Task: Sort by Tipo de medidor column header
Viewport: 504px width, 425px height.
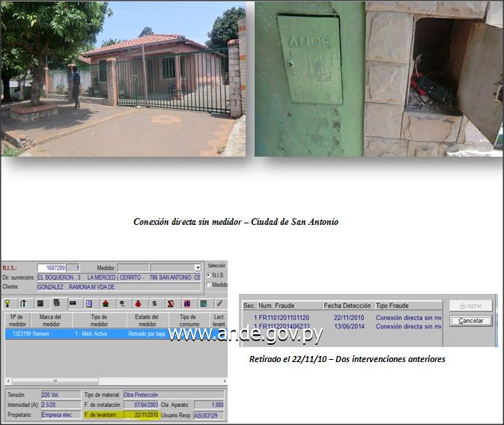Action: [99, 321]
